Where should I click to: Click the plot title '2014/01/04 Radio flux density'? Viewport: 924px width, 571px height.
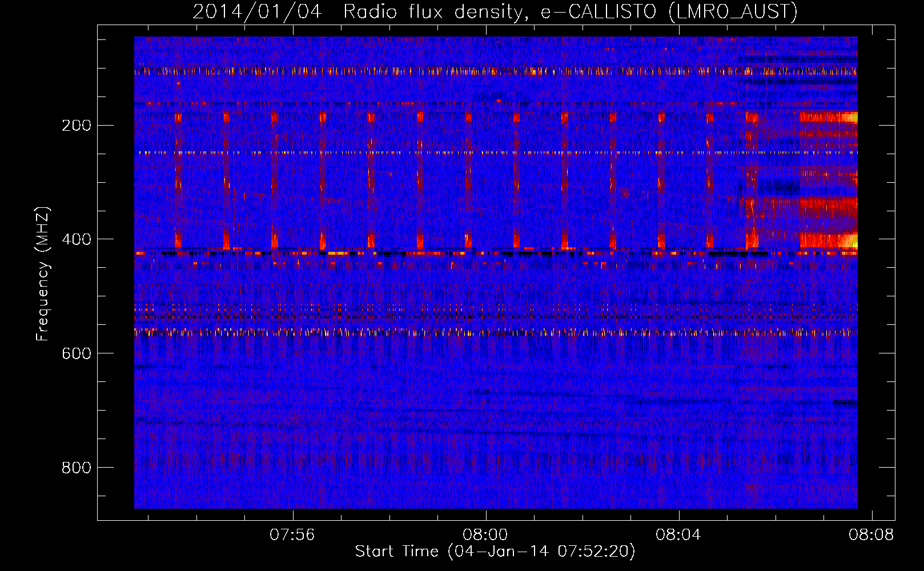495,11
